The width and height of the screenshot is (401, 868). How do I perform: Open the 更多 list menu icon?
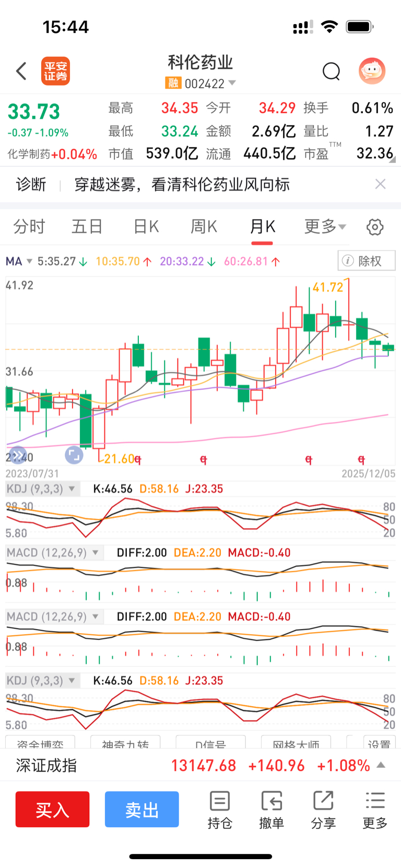(375, 810)
